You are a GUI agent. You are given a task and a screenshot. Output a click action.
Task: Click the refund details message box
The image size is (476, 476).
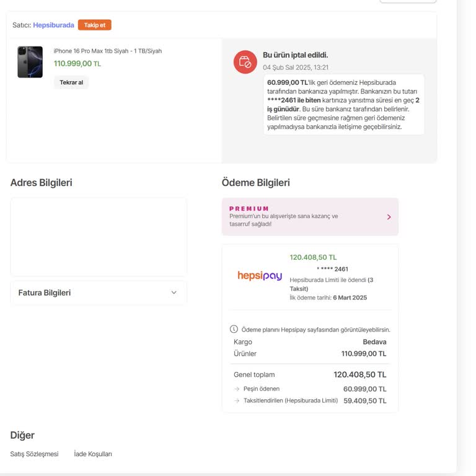click(343, 104)
